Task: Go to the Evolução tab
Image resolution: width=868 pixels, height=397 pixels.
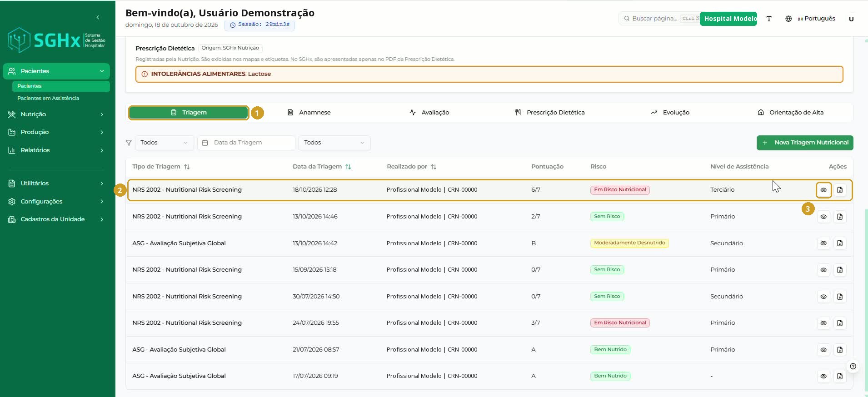Action: click(670, 113)
